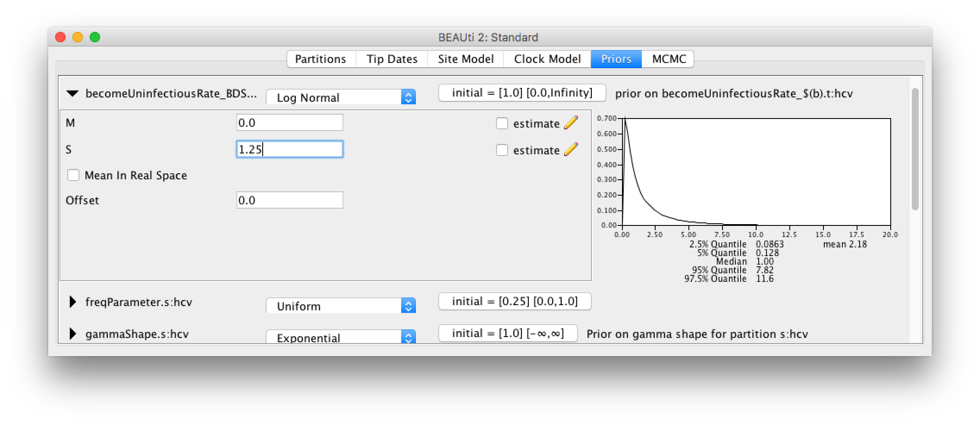
Task: Click the pencil icon in the S row
Action: click(571, 150)
